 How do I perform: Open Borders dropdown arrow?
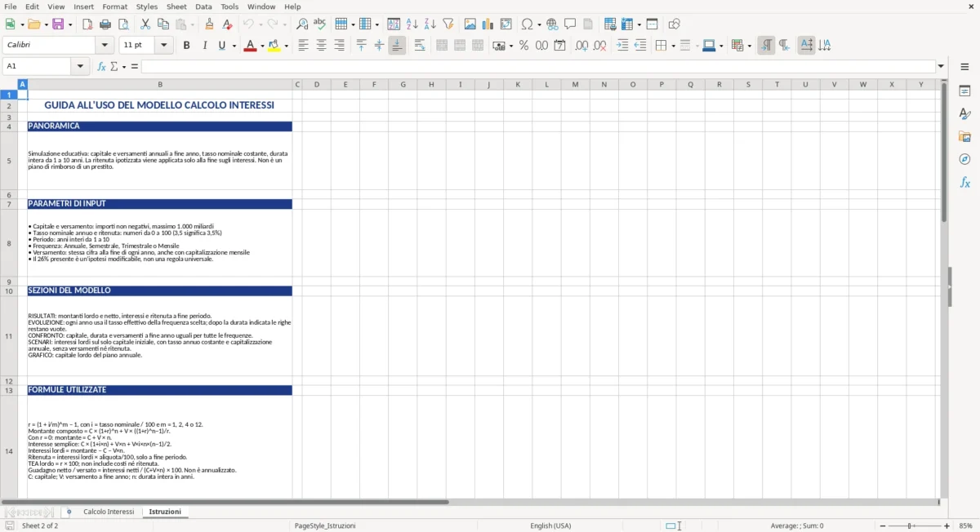tap(673, 47)
